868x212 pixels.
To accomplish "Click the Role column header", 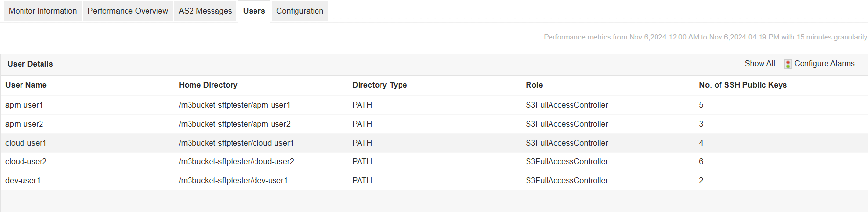I will pyautogui.click(x=534, y=85).
